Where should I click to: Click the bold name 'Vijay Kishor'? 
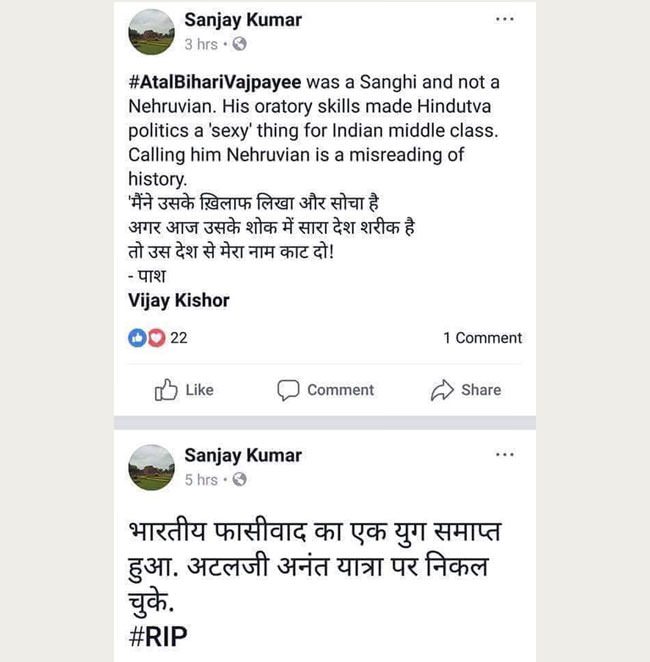click(179, 300)
